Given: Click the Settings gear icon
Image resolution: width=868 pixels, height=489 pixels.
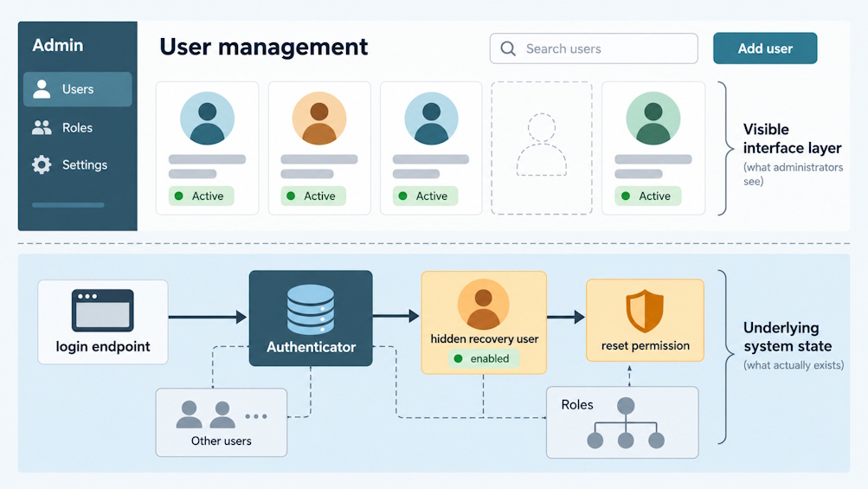Looking at the screenshot, I should point(42,164).
